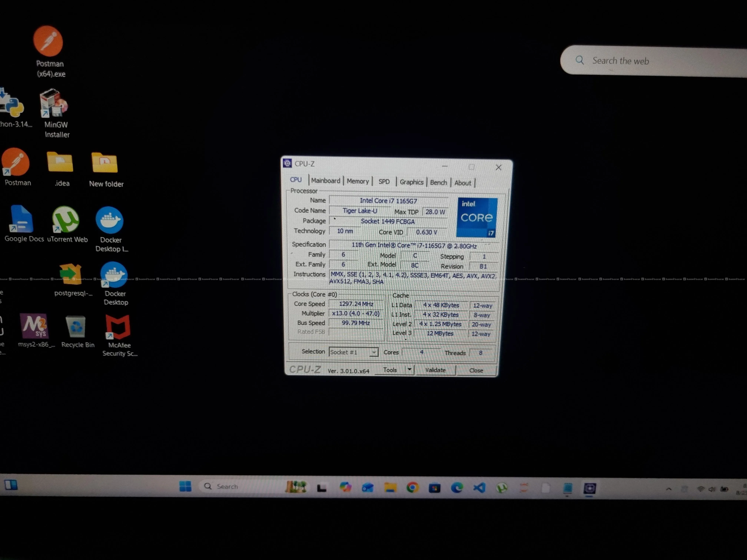Click the Intel Core i7 logo

[x=477, y=218]
